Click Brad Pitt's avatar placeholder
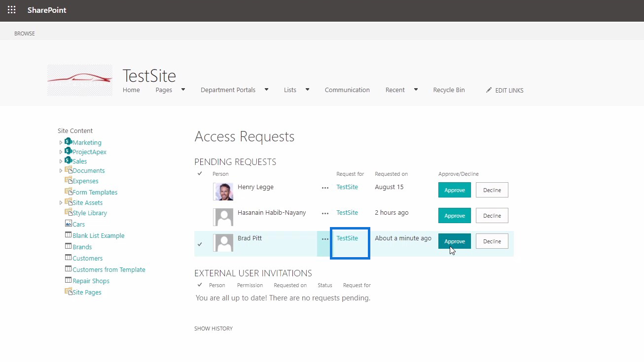This screenshot has height=362, width=644. (223, 243)
